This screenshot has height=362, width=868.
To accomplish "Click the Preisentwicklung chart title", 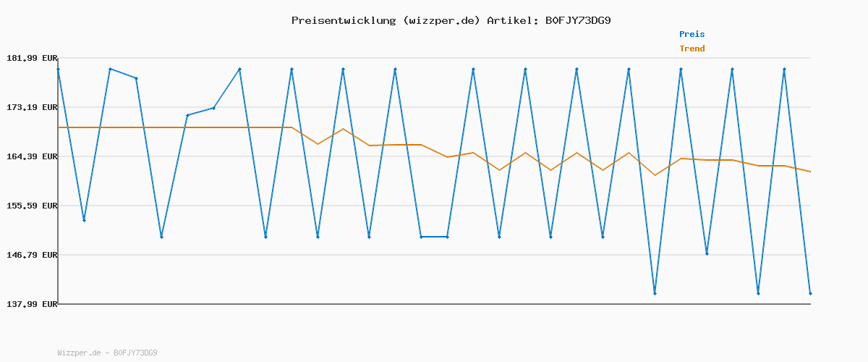I will [451, 20].
